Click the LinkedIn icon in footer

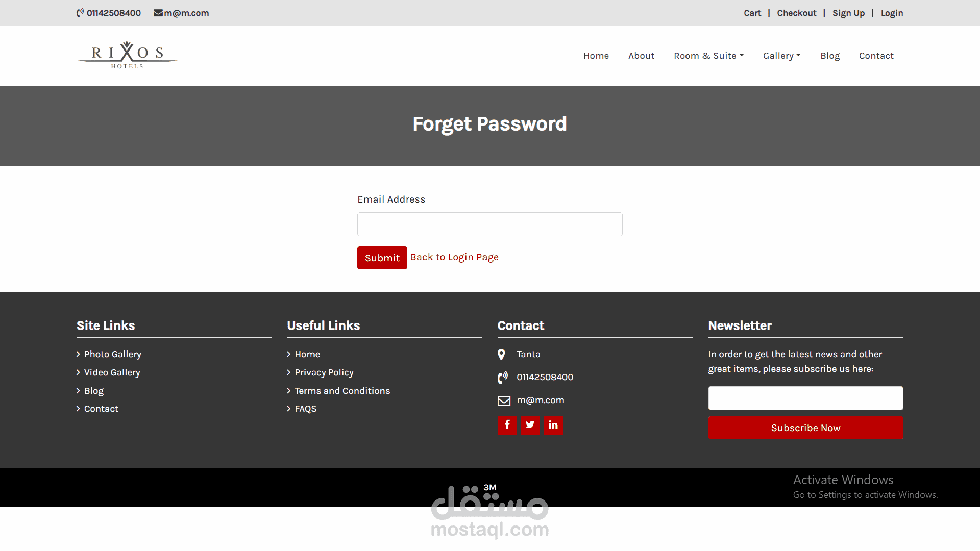(553, 425)
